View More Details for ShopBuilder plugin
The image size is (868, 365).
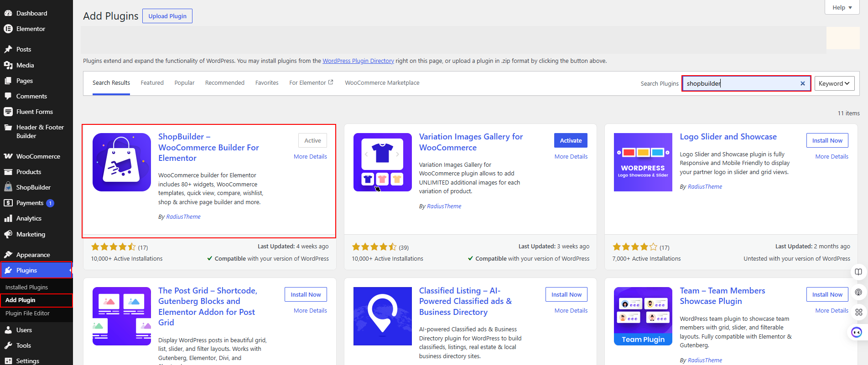310,157
